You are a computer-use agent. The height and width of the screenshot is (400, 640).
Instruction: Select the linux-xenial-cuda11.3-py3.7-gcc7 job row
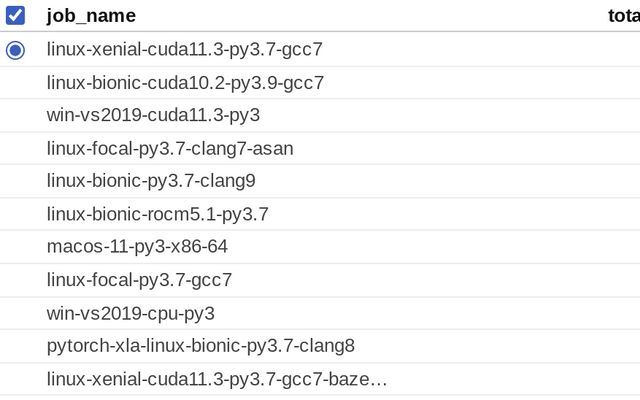click(184, 49)
